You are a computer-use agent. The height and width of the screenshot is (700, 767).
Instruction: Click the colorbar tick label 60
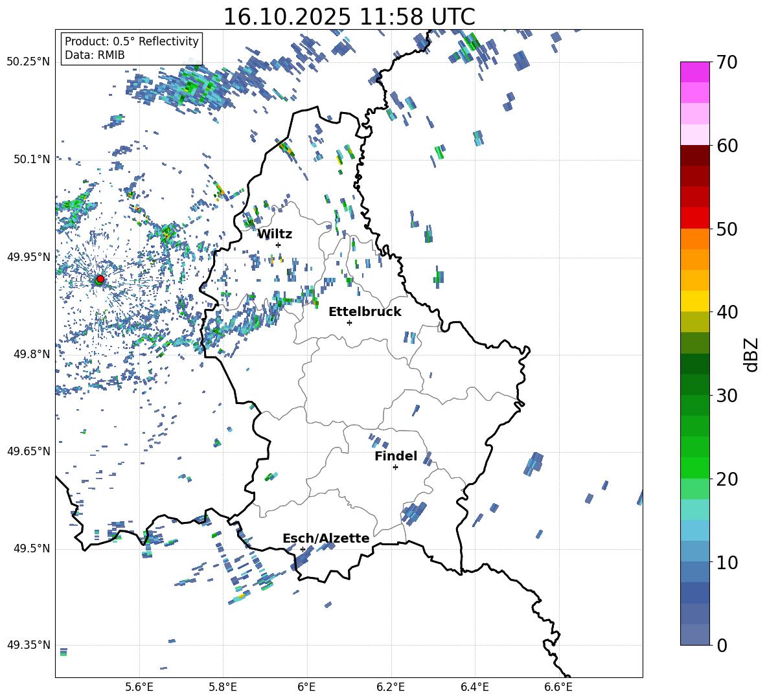click(x=727, y=146)
